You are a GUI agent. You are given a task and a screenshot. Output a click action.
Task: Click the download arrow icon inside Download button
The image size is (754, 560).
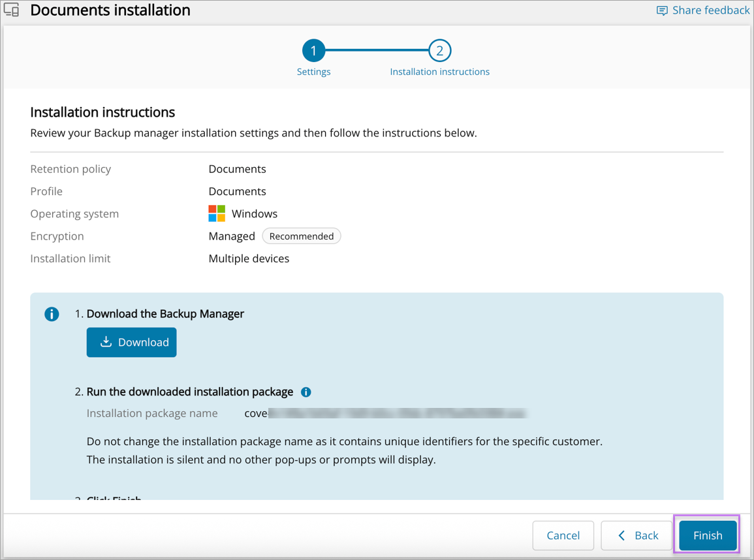click(x=106, y=342)
